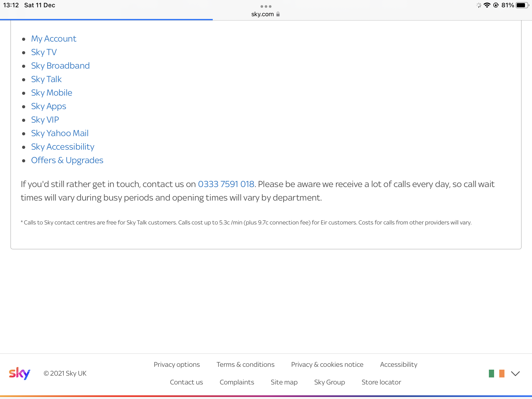Open the Complaints page
The height and width of the screenshot is (399, 532).
coord(237,382)
